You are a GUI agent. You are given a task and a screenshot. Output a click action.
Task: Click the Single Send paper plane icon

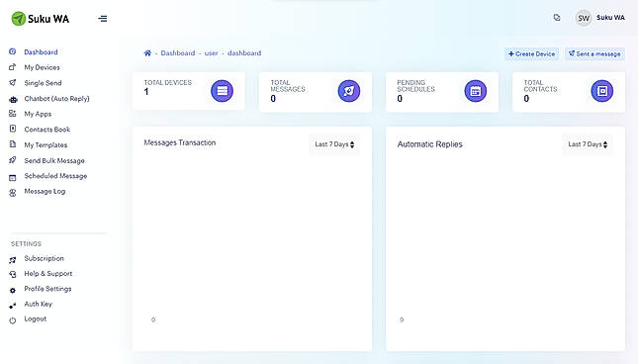[13, 82]
